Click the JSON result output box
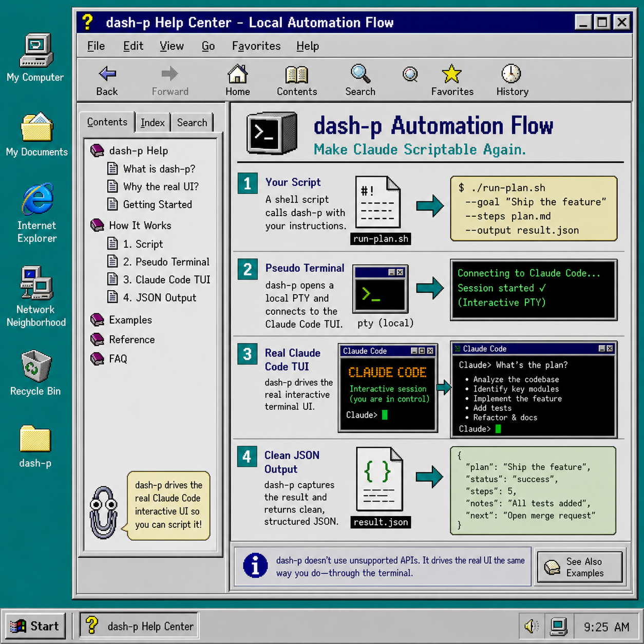 [x=533, y=491]
